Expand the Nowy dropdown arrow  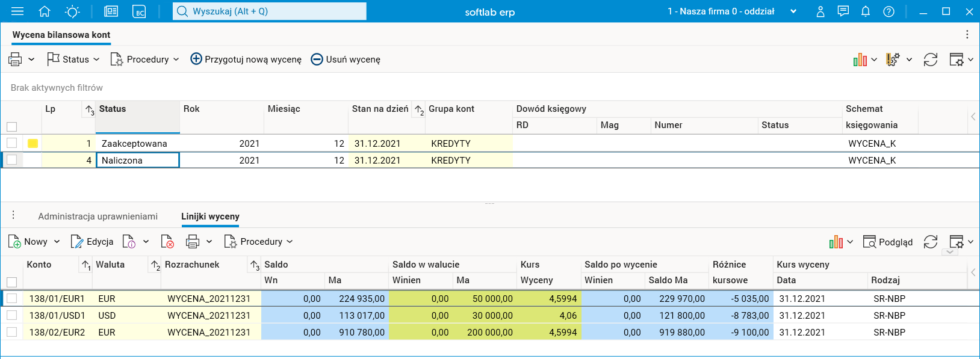pos(57,242)
